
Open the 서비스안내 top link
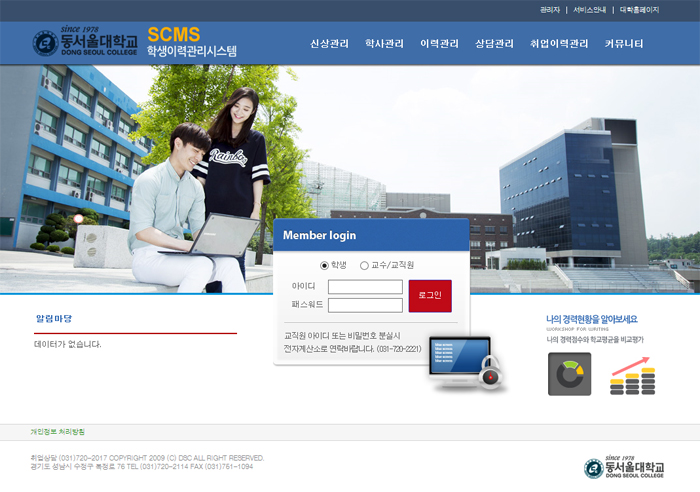pos(589,10)
